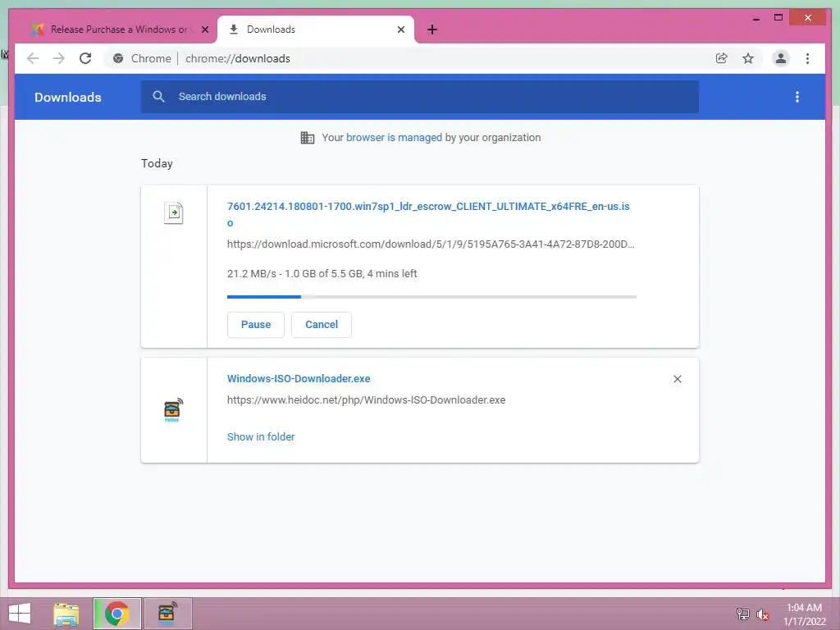Click the heidoc.net source URL

coord(367,400)
